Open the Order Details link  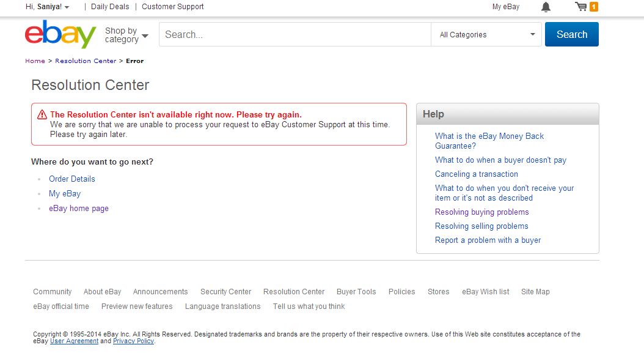[72, 179]
